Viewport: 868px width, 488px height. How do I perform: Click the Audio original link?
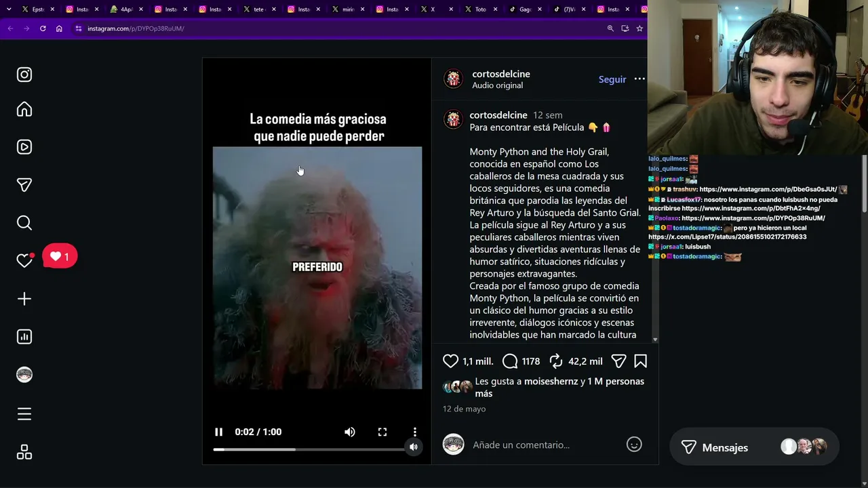(x=497, y=85)
